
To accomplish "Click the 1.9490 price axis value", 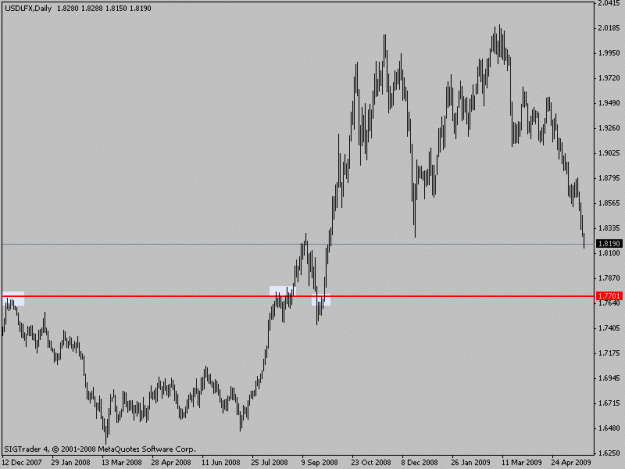I will (x=609, y=103).
